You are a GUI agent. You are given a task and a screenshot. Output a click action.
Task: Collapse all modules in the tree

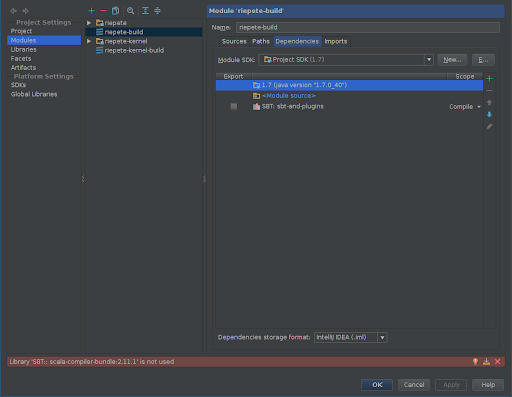click(157, 11)
